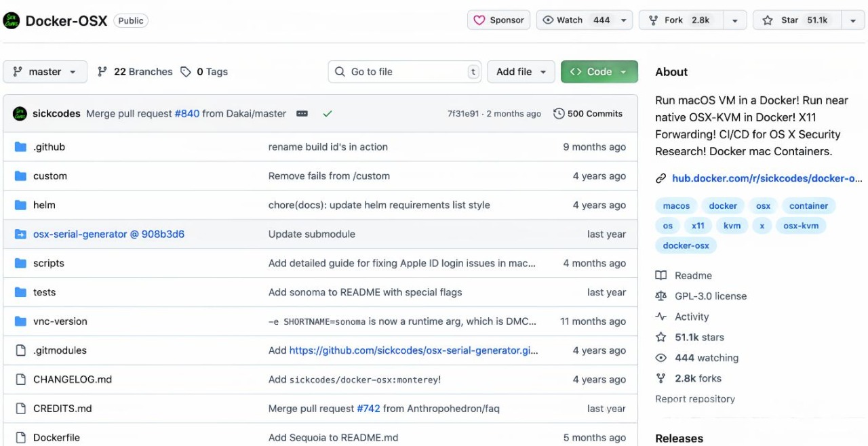Open the master branch dropdown
The height and width of the screenshot is (446, 868).
point(45,72)
